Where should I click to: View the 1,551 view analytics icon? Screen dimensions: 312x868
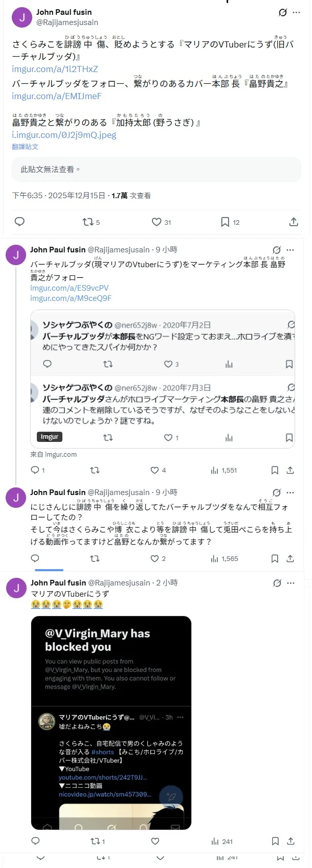214,470
